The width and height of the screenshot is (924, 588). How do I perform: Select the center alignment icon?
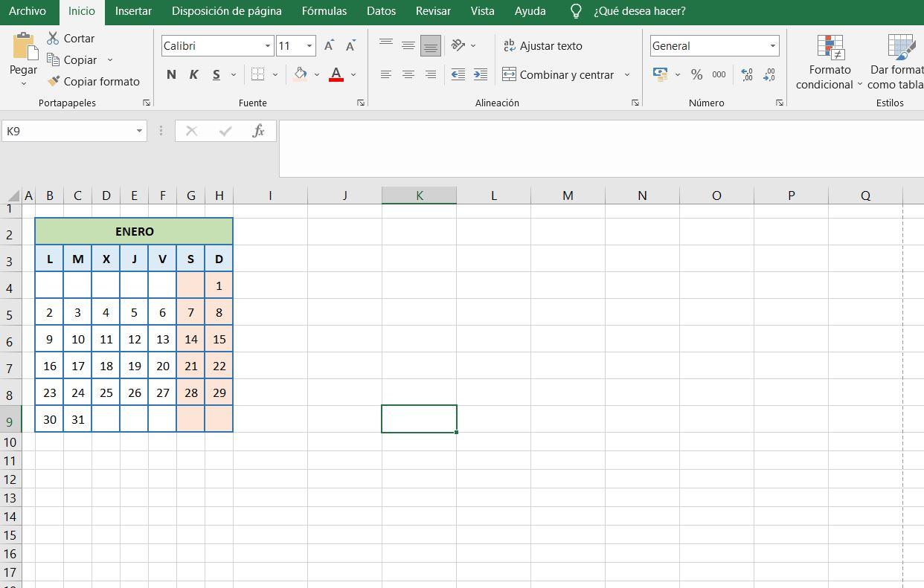click(x=408, y=74)
